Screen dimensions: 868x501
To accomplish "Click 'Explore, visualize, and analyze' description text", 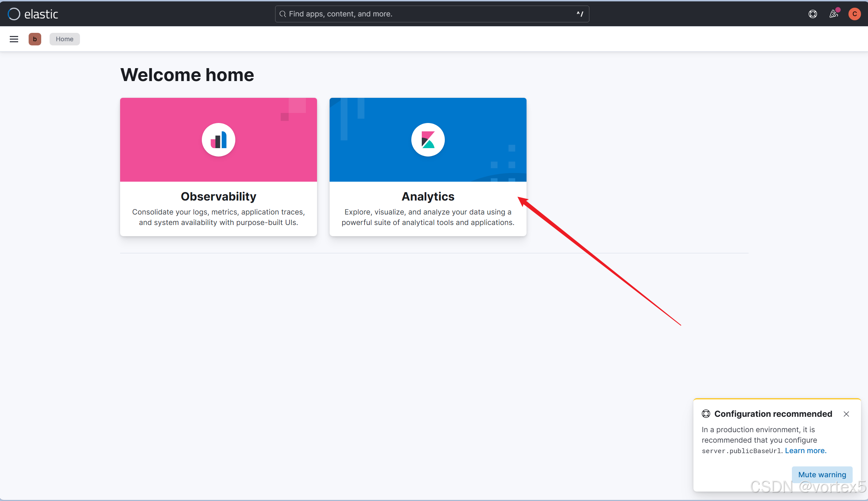I will 428,217.
